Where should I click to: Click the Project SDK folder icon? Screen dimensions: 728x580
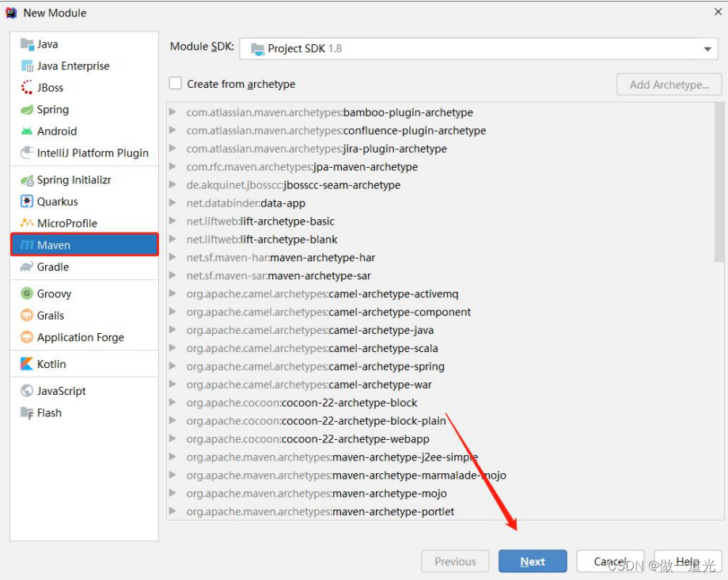(x=257, y=49)
